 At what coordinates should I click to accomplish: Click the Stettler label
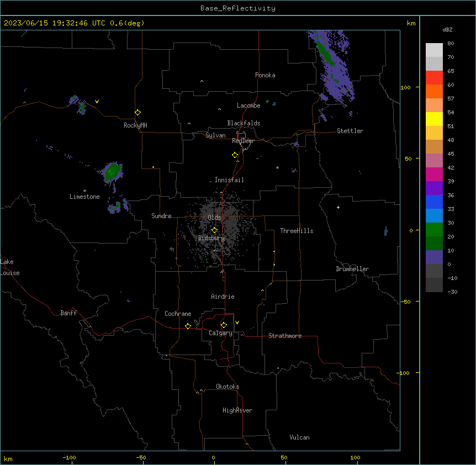point(350,131)
